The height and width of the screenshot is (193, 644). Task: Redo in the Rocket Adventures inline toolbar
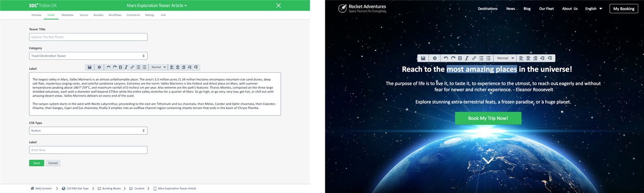[x=453, y=58]
